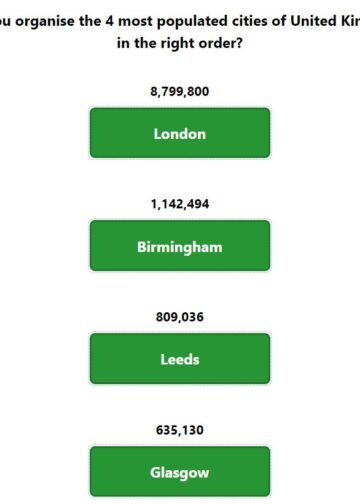Click the "Leeds" text on its card

[180, 360]
